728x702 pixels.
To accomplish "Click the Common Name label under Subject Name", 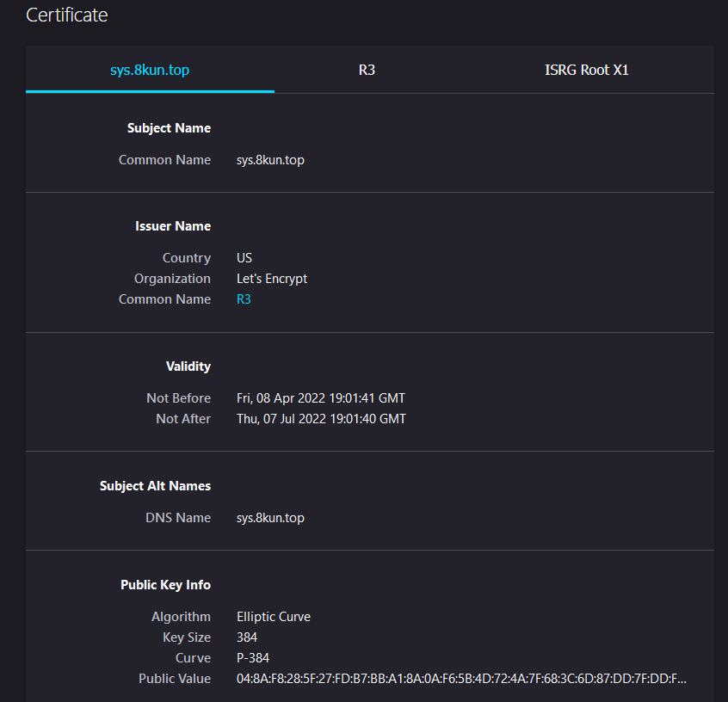I will click(165, 160).
